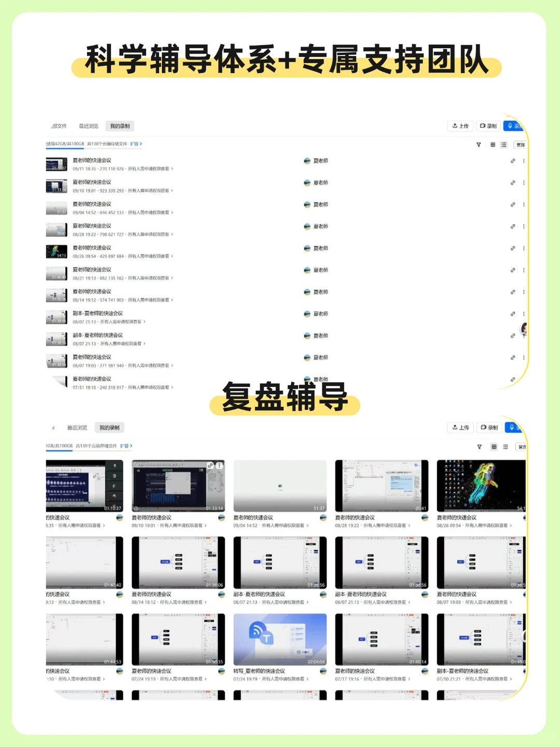
Task: Click the screen record (录制) camera icon
Action: click(482, 126)
